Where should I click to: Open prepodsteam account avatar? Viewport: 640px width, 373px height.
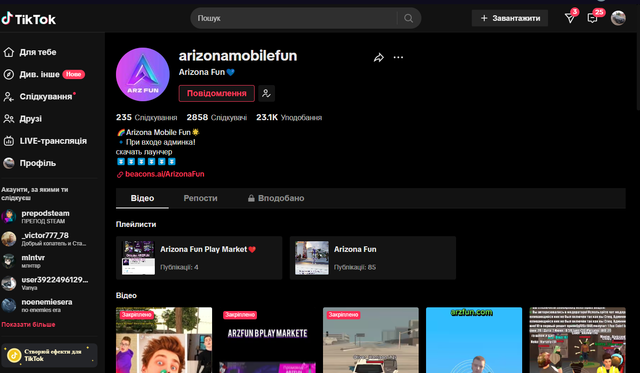[x=9, y=217]
